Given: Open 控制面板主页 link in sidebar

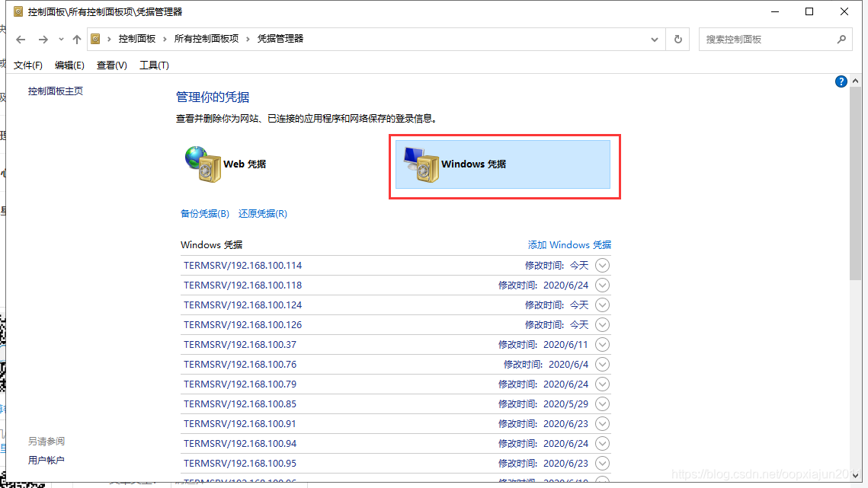Looking at the screenshot, I should pyautogui.click(x=56, y=91).
